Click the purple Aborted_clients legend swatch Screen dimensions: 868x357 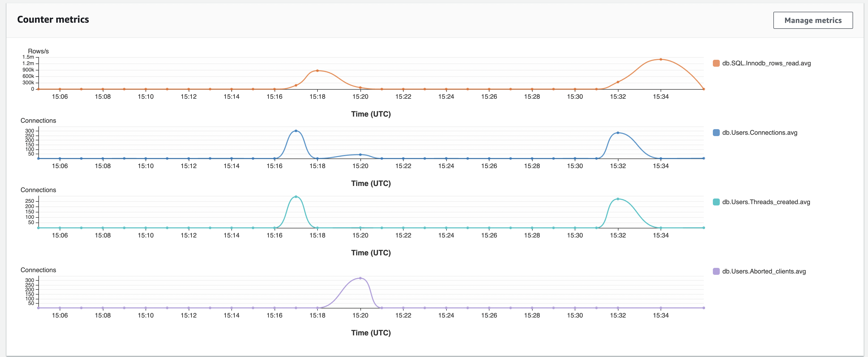click(x=716, y=272)
